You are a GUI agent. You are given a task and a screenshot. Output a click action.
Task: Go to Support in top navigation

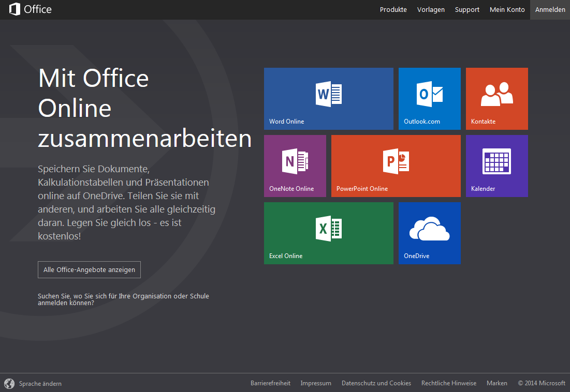[x=467, y=10]
